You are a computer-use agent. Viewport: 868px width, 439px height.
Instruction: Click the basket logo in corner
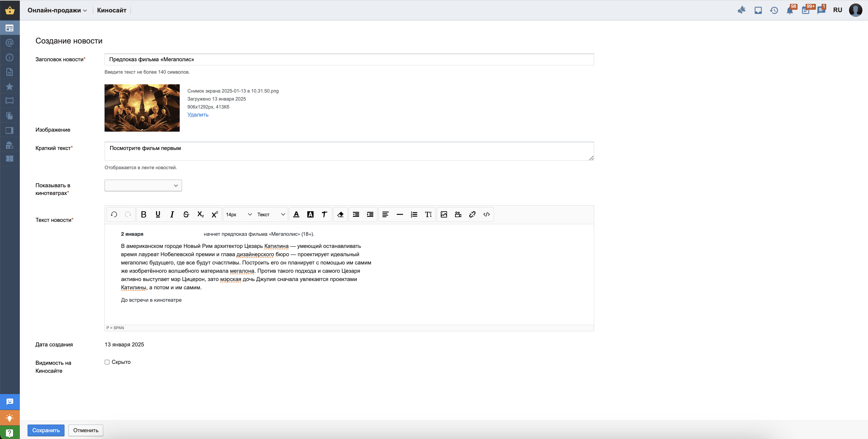pyautogui.click(x=10, y=10)
